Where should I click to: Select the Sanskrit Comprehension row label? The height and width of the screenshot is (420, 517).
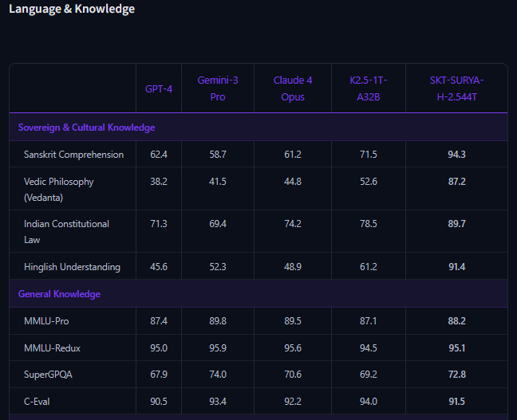tap(74, 155)
